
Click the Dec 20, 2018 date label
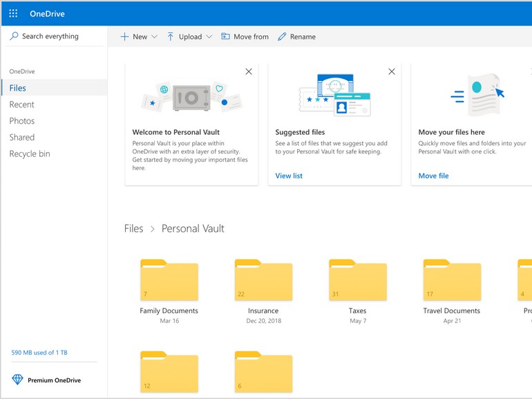point(264,321)
